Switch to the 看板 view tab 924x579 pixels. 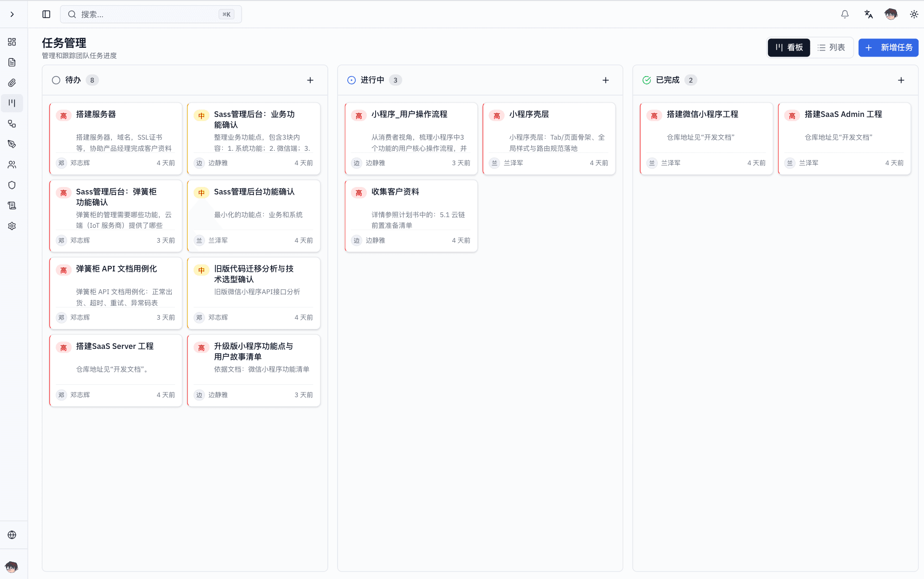point(789,47)
